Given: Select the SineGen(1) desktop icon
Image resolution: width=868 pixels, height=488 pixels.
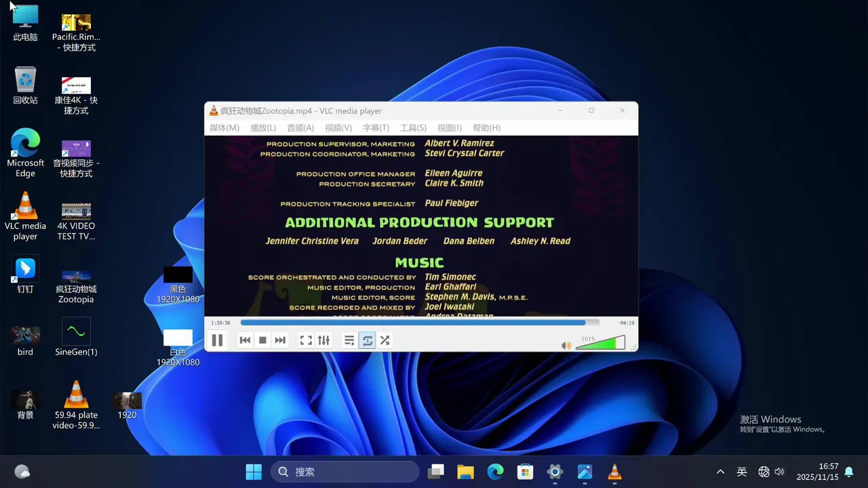Looking at the screenshot, I should [x=76, y=337].
